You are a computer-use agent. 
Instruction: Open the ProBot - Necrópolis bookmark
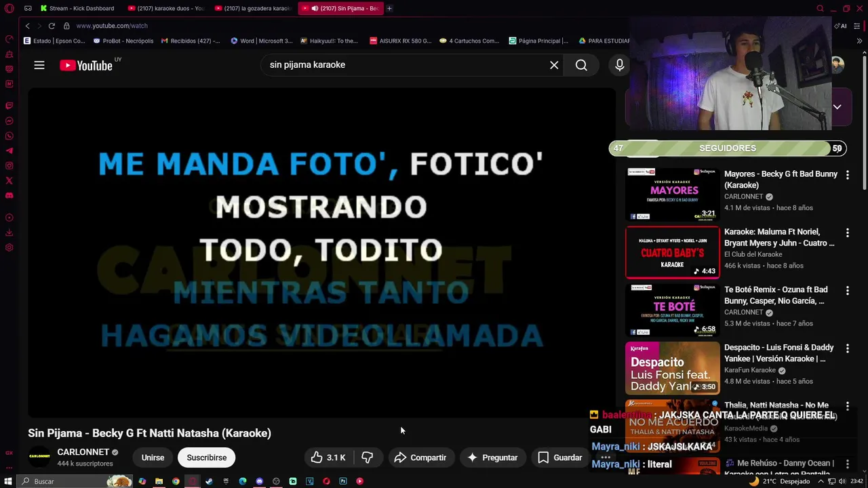pyautogui.click(x=123, y=41)
